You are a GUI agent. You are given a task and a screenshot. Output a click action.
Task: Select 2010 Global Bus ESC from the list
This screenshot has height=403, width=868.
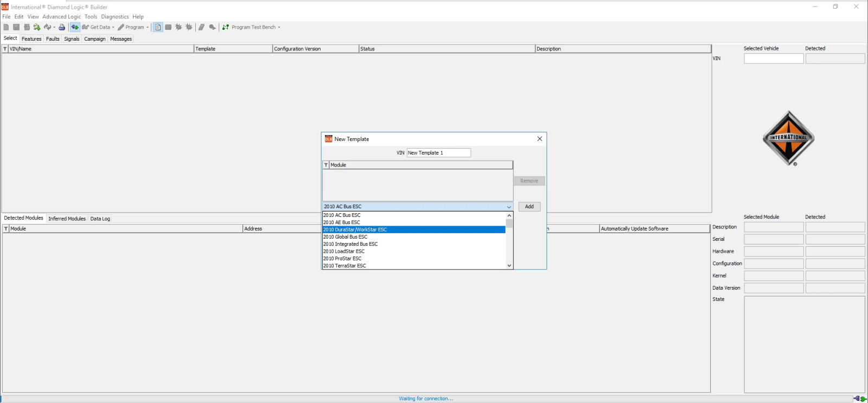pyautogui.click(x=414, y=237)
